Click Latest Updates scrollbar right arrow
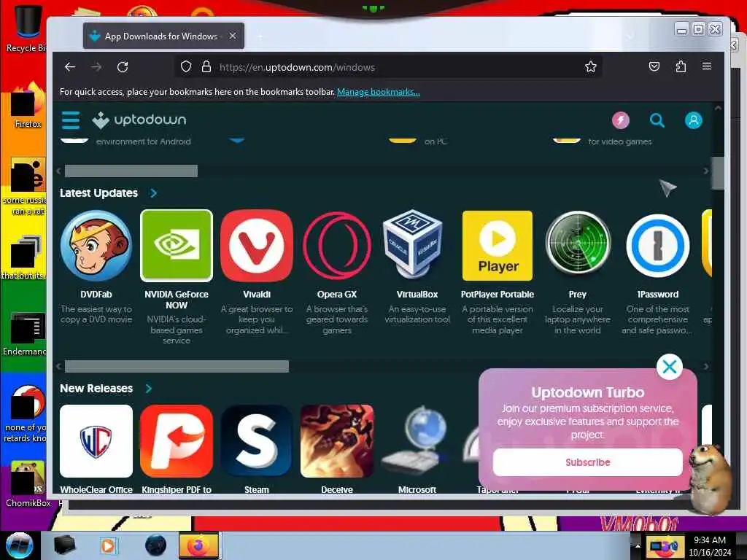747x560 pixels. click(x=706, y=366)
